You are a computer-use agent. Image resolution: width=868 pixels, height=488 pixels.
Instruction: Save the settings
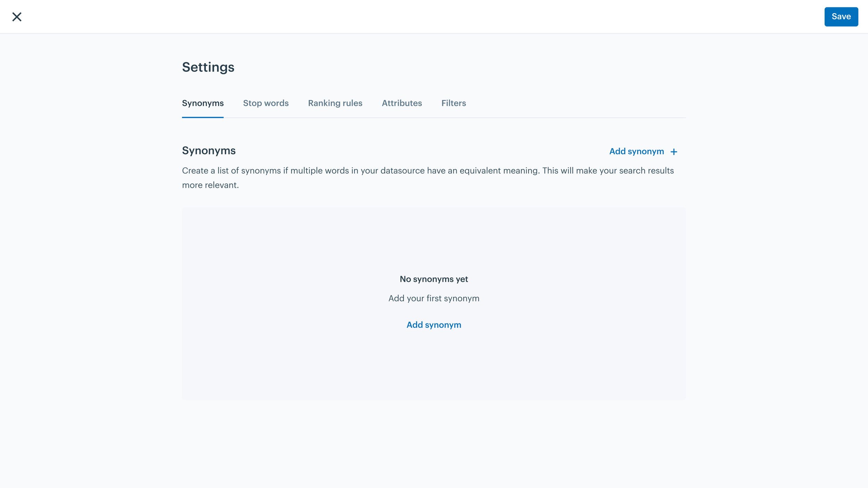[841, 17]
